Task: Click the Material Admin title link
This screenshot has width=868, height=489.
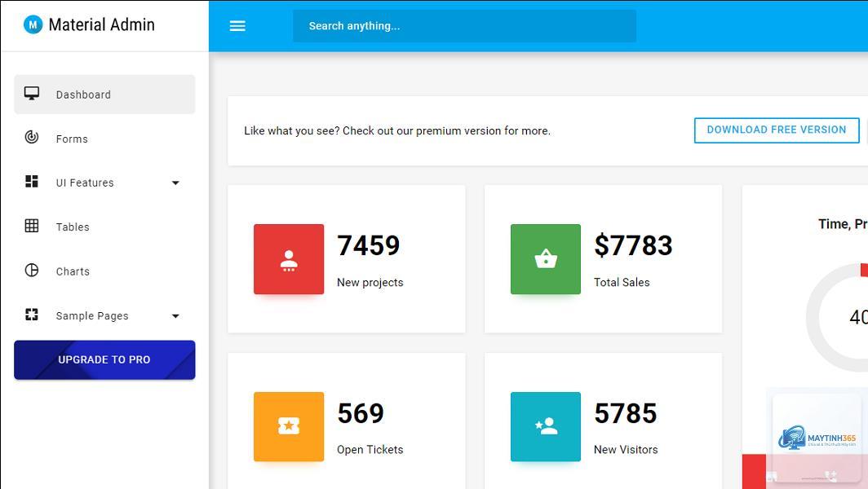Action: point(102,25)
